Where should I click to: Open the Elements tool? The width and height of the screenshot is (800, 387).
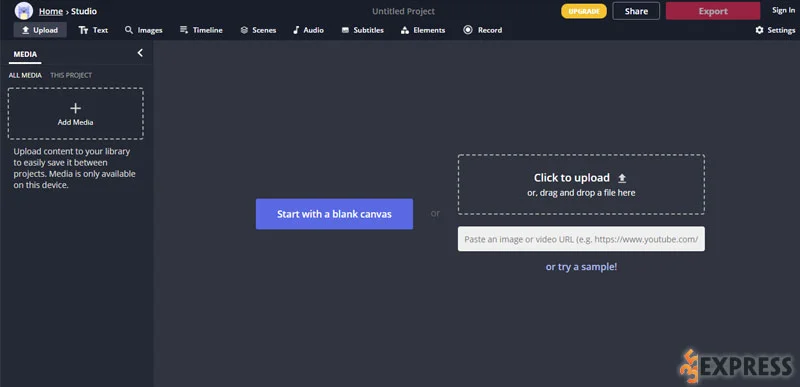point(423,30)
